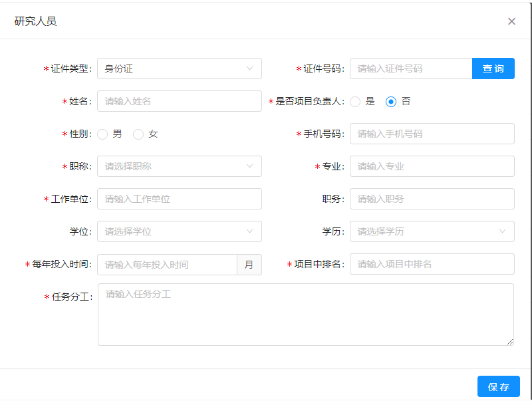The width and height of the screenshot is (532, 401).
Task: Click the 专业 input box
Action: [x=432, y=166]
